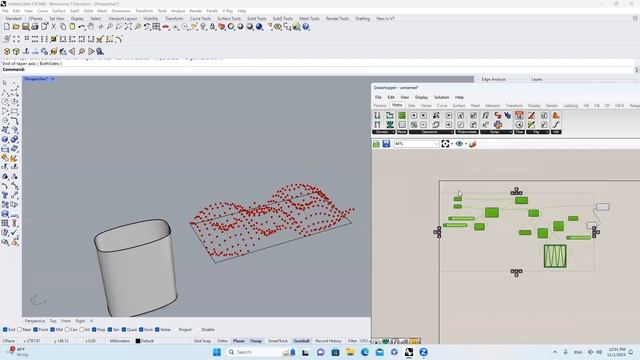The width and height of the screenshot is (640, 360).
Task: Open the Millimeters units box in status bar
Action: (x=120, y=341)
